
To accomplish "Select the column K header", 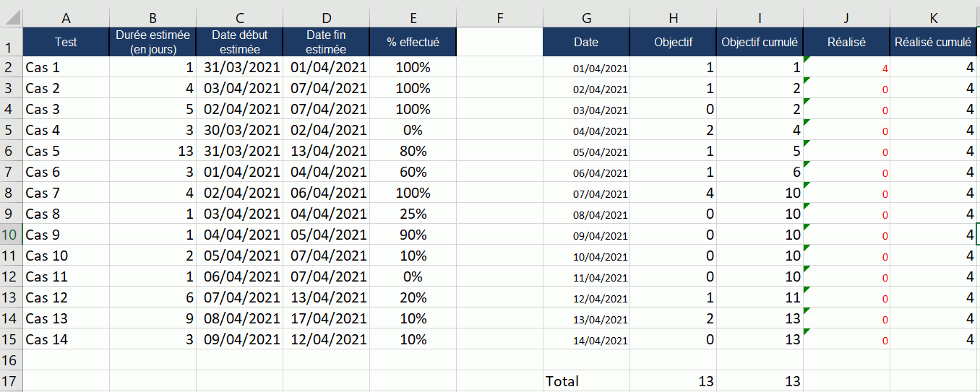I will (933, 18).
